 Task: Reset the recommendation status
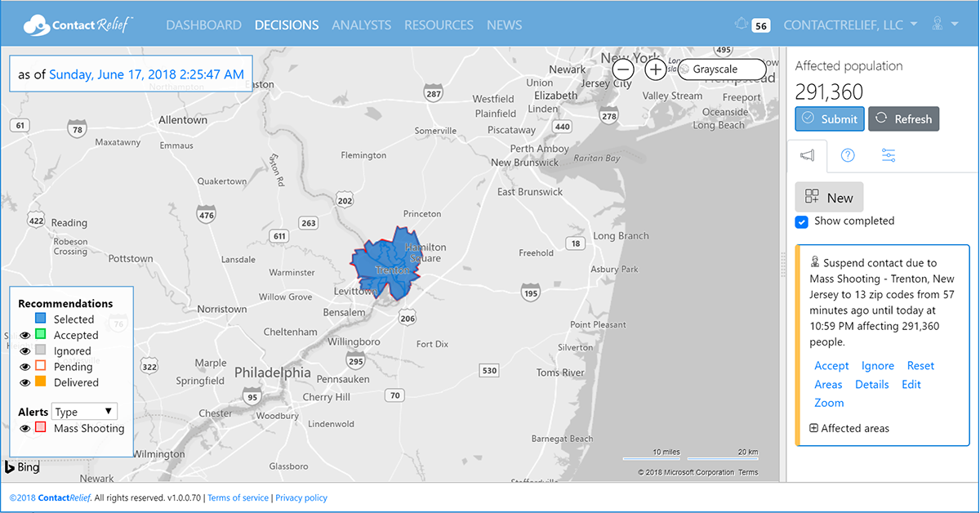(920, 366)
